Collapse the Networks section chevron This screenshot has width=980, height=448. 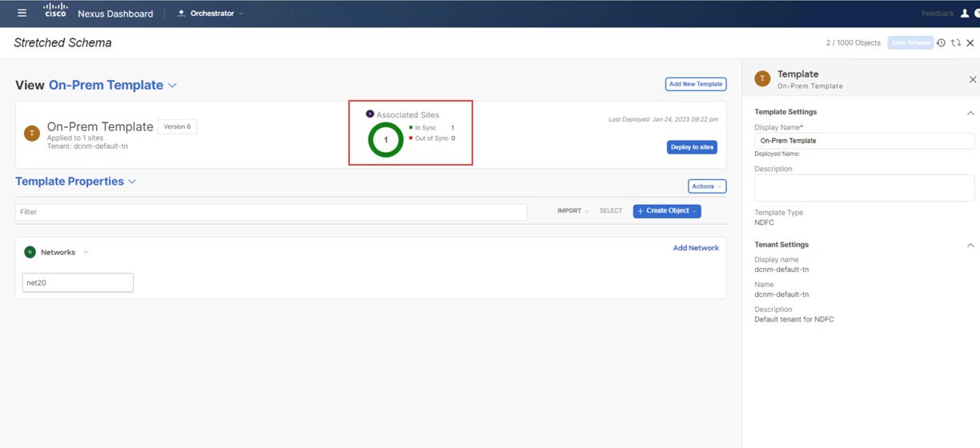tap(86, 252)
